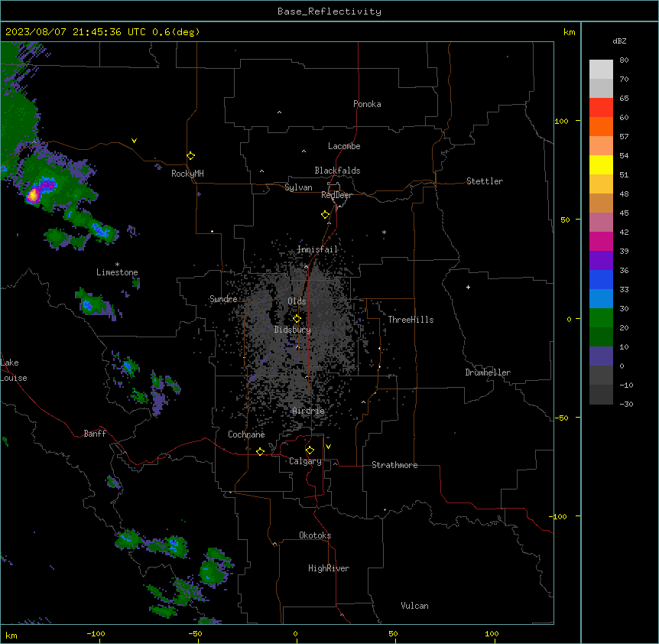
Task: Select the yellow diamond marker below Cochrane
Action: [260, 451]
